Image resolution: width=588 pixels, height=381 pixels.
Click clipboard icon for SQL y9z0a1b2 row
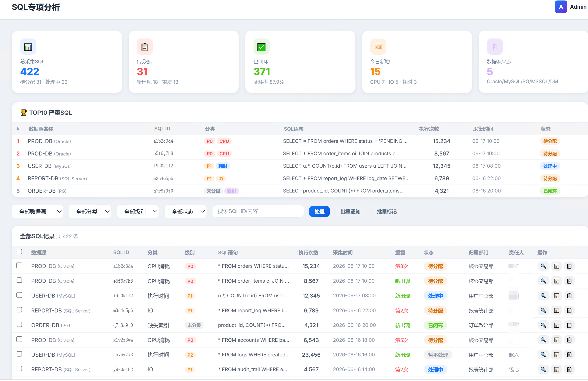click(569, 369)
